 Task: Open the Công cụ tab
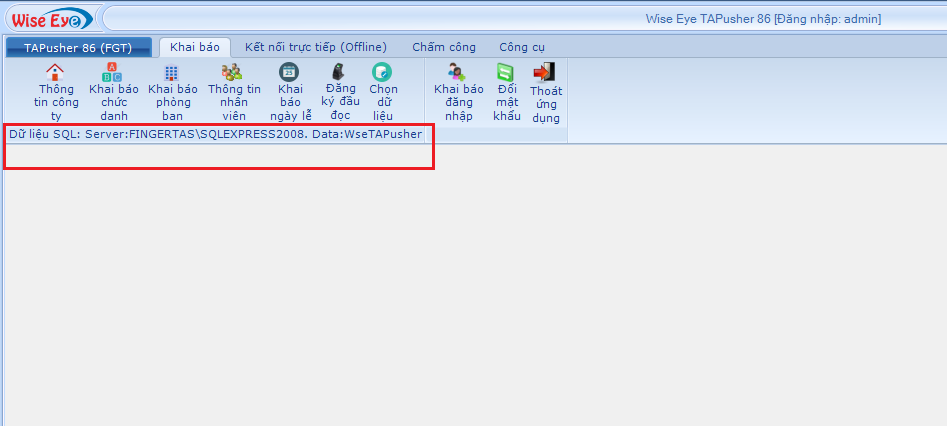coord(522,47)
